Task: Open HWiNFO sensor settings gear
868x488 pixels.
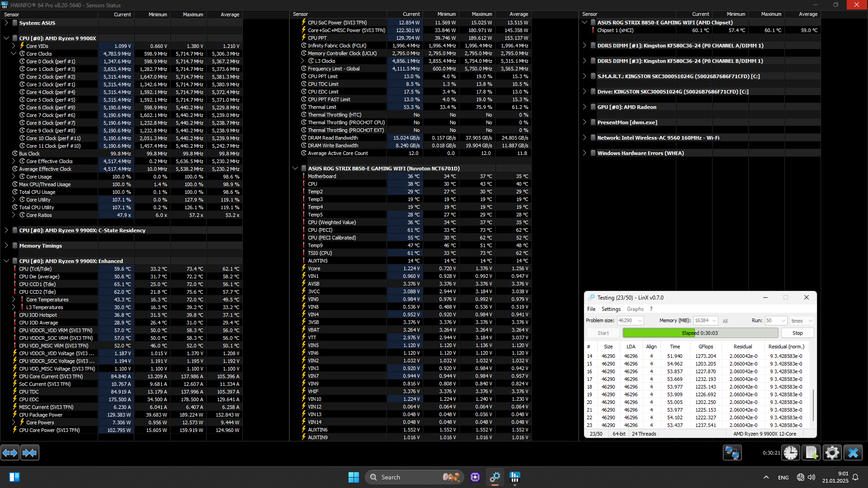Action: click(832, 452)
